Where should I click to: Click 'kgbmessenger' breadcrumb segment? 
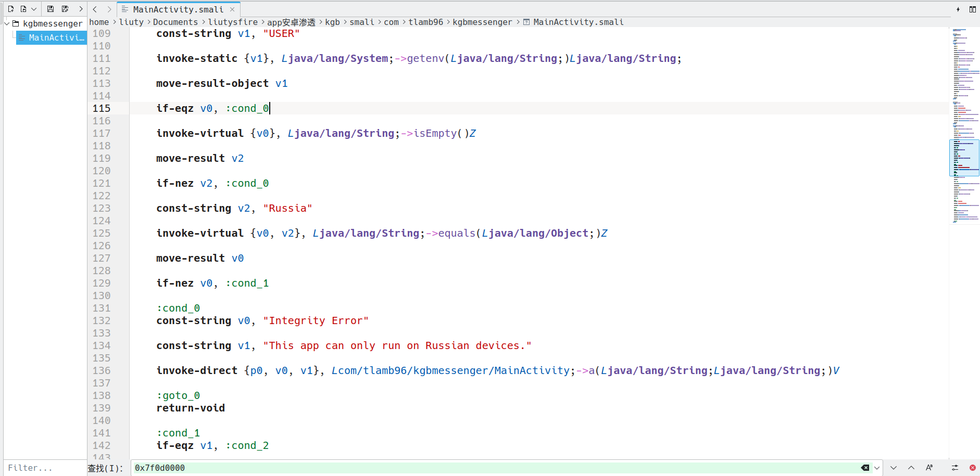(x=482, y=22)
